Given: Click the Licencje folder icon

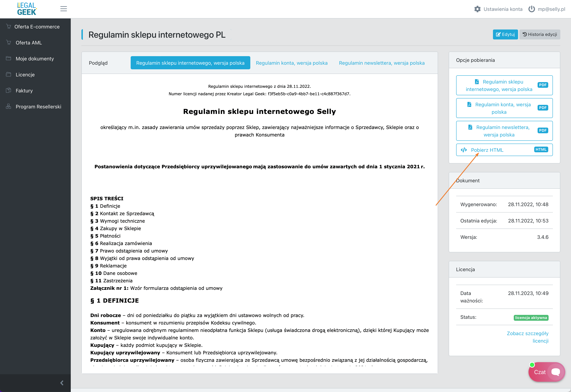Looking at the screenshot, I should [9, 74].
